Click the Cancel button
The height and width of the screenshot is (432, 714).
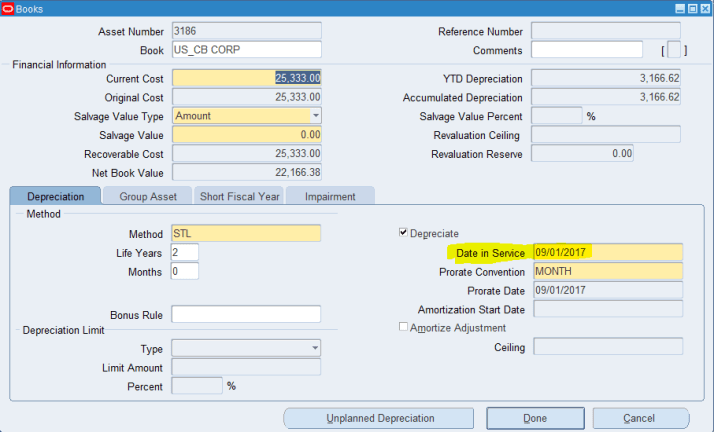coord(639,418)
